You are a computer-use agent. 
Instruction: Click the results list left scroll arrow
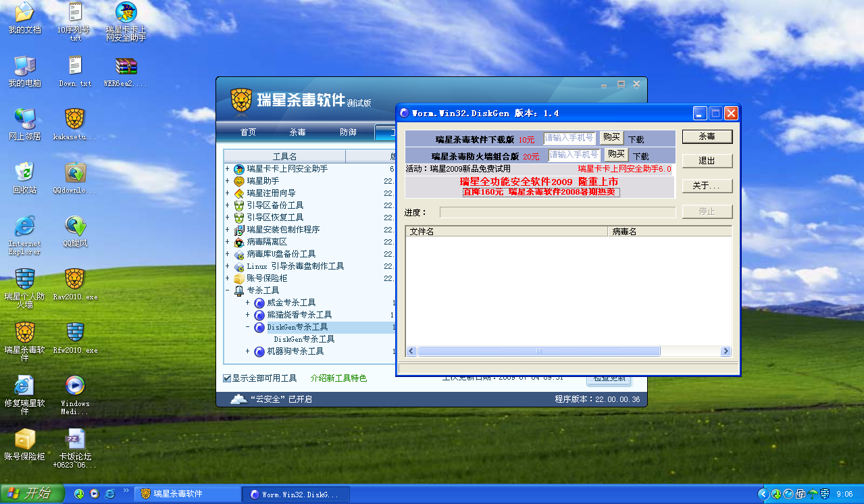click(x=411, y=351)
